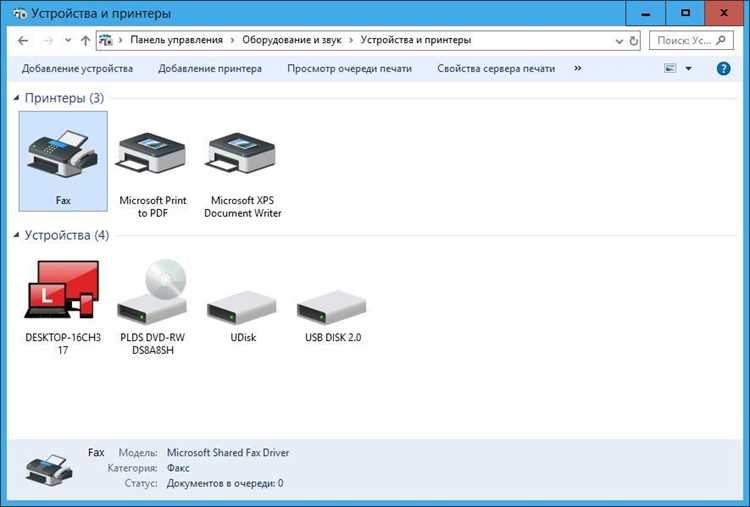Image resolution: width=750 pixels, height=507 pixels.
Task: Open the view options dropdown arrow
Action: coord(688,68)
